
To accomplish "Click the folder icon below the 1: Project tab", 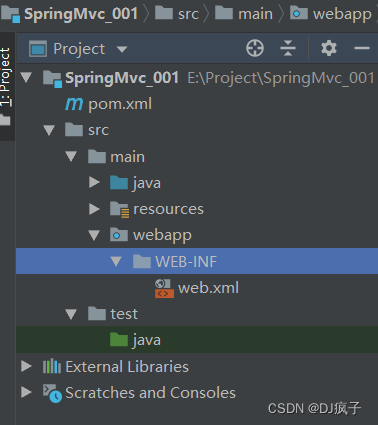I will (5, 120).
